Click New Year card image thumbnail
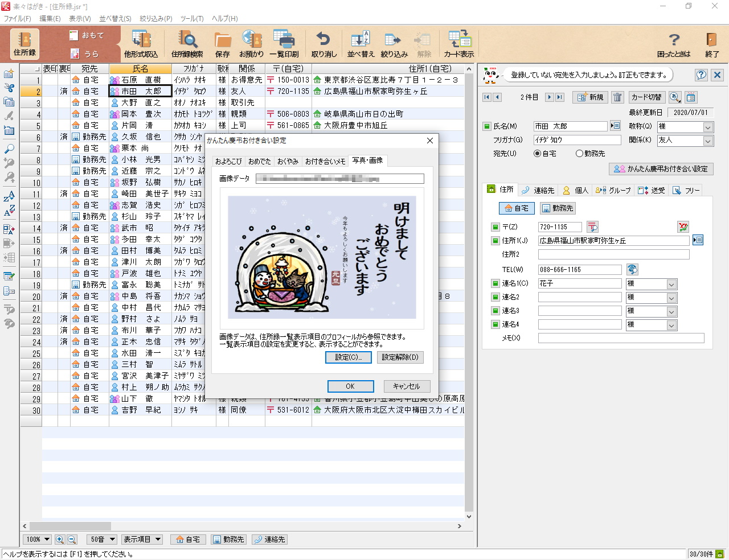The height and width of the screenshot is (560, 729). (322, 258)
